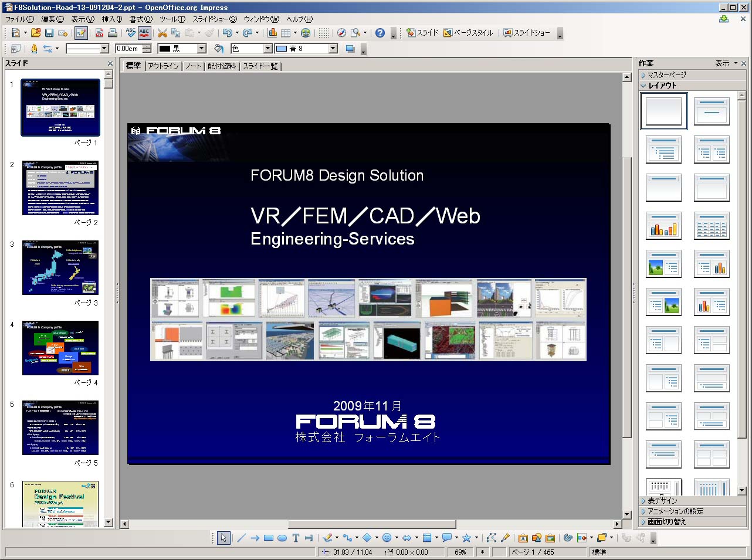The image size is (752, 560).
Task: Send document as e-mail icon
Action: click(63, 33)
